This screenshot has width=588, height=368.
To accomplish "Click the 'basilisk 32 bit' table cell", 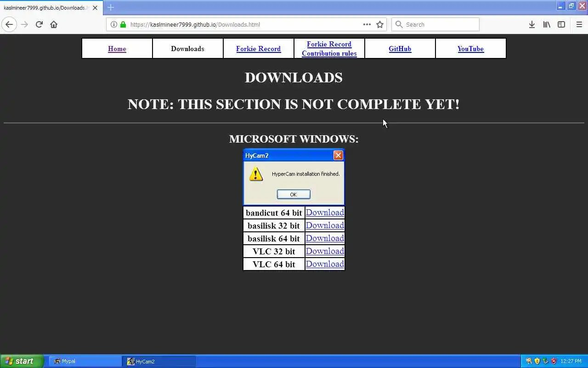I will [x=274, y=225].
